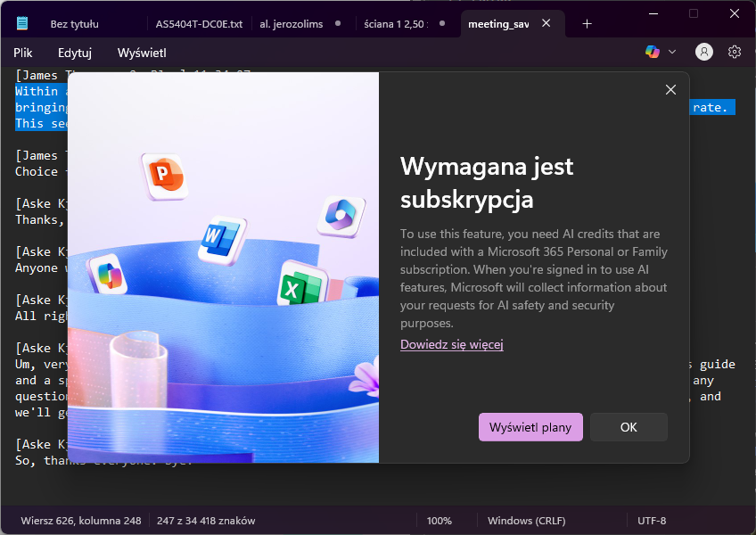This screenshot has height=535, width=756.
Task: Follow the Dowiedz się więcej link
Action: (451, 344)
